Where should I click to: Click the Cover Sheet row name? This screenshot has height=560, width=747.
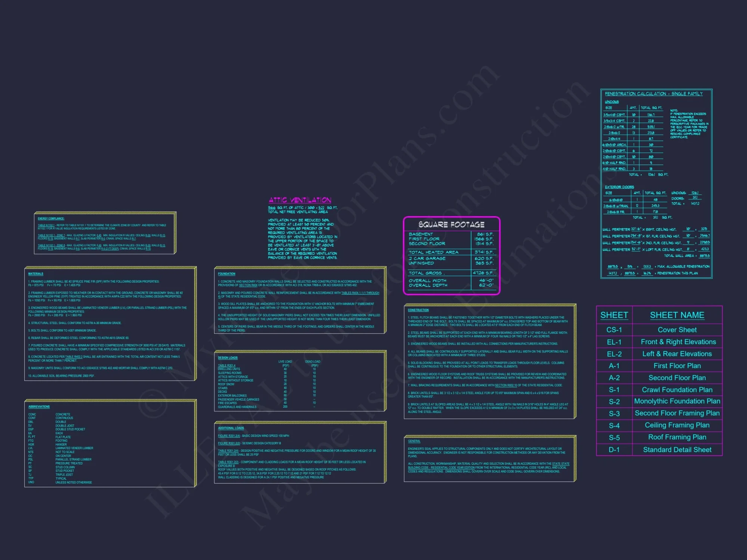pyautogui.click(x=677, y=330)
